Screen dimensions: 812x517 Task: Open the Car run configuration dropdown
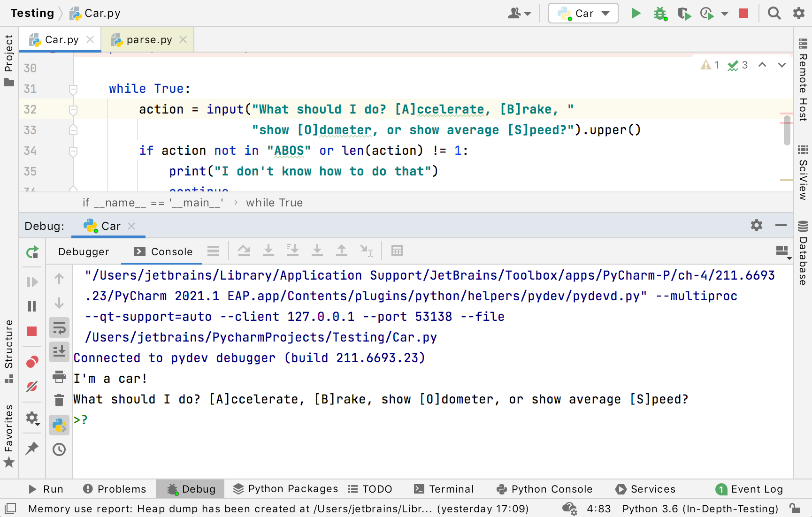583,13
